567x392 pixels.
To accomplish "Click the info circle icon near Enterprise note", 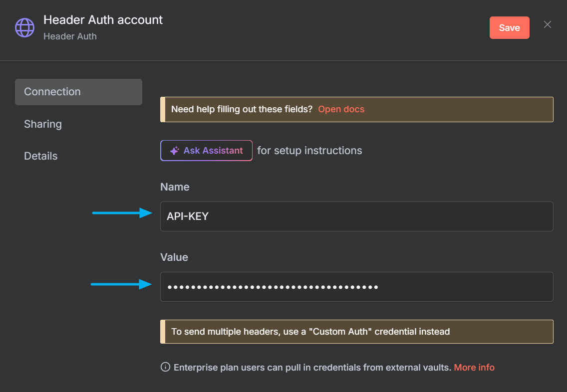I will pyautogui.click(x=165, y=367).
